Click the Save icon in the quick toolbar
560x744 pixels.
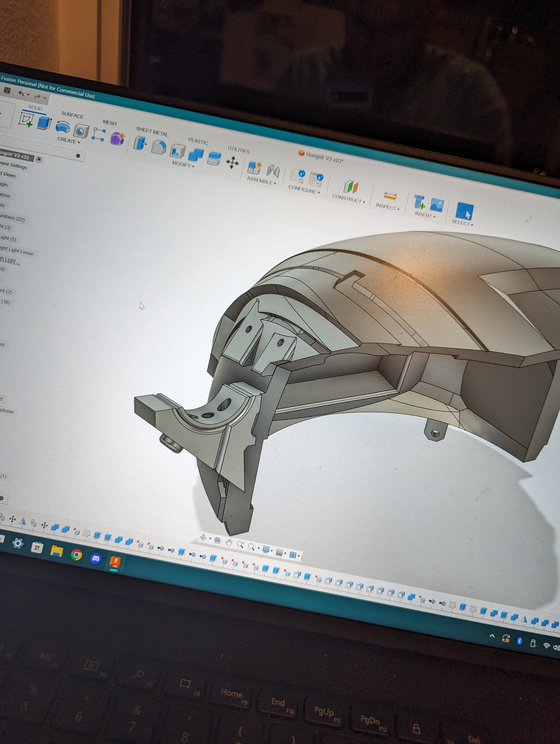(x=7, y=90)
